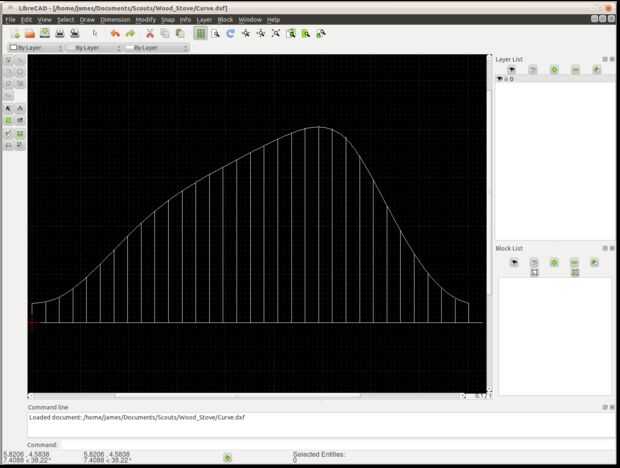Float the Block List panel
Screen dimensions: 620x468
[x=605, y=248]
